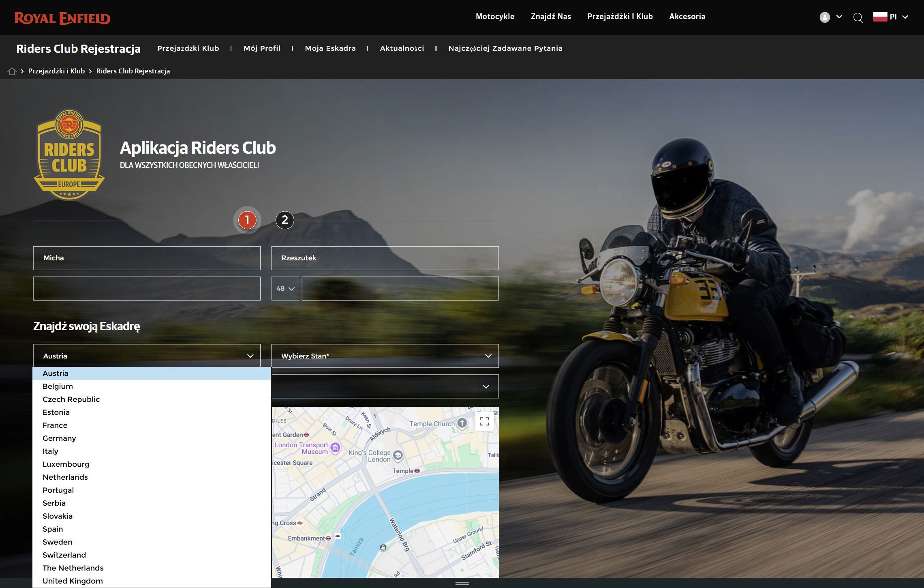Choose Estonia in country list

(152, 412)
